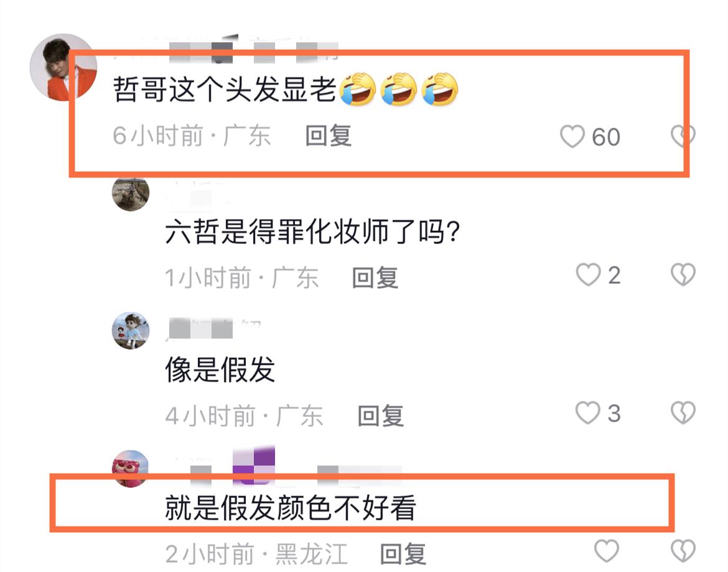Like the comment with 60 likes
The image size is (728, 572).
point(572,136)
